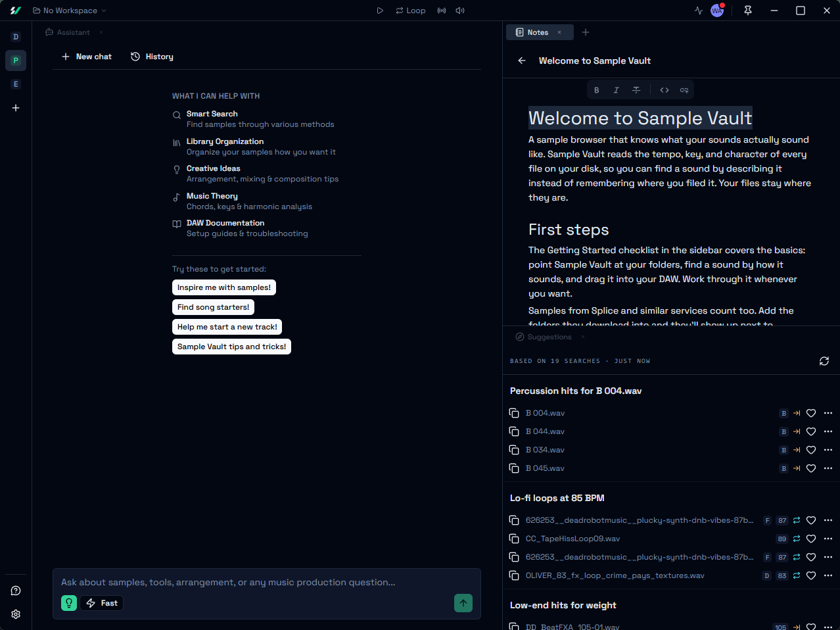Open chat History
This screenshot has height=630, width=840.
pos(152,57)
